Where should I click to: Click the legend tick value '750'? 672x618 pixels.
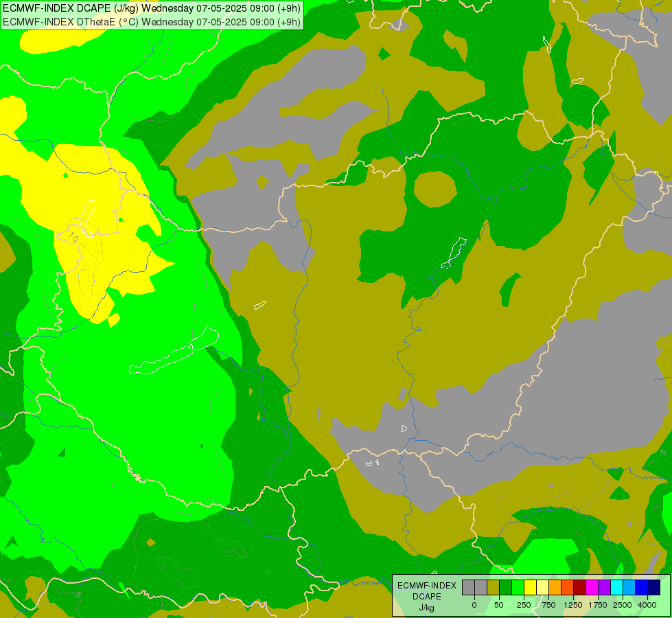(x=548, y=605)
